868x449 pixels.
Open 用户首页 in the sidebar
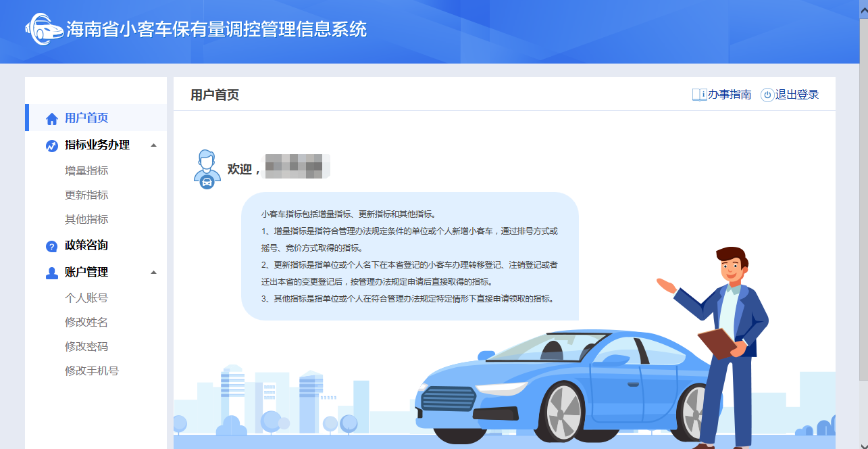[x=96, y=118]
